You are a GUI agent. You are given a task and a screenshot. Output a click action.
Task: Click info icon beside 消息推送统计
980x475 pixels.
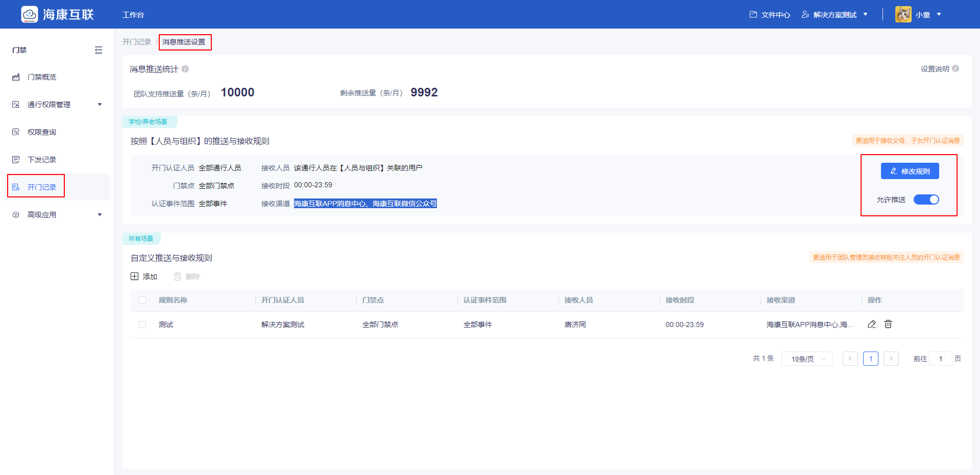[185, 69]
